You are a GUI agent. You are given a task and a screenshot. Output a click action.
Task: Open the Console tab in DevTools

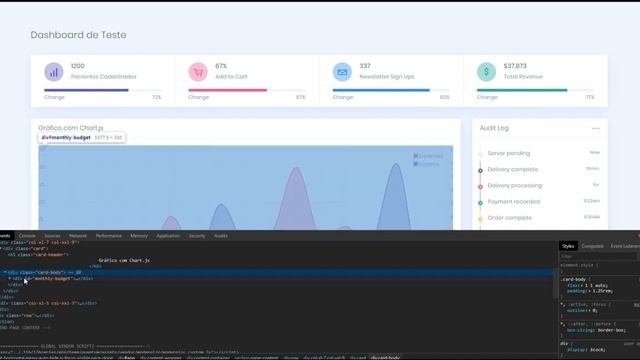(27, 236)
